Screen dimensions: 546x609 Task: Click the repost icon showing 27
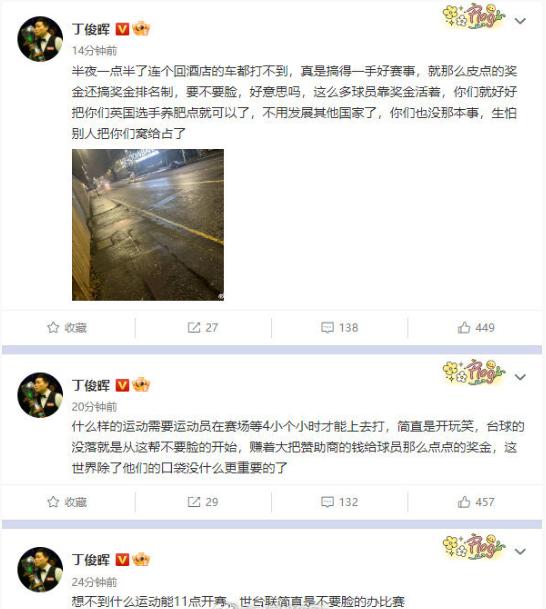(193, 327)
